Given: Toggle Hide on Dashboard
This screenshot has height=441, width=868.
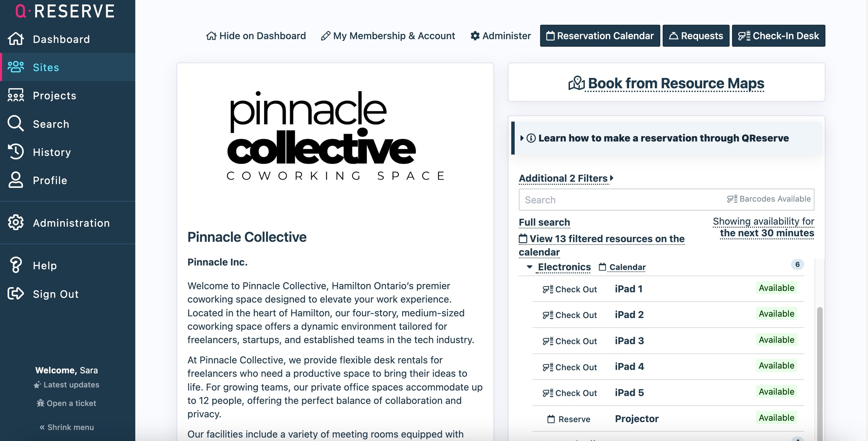Looking at the screenshot, I should tap(256, 36).
